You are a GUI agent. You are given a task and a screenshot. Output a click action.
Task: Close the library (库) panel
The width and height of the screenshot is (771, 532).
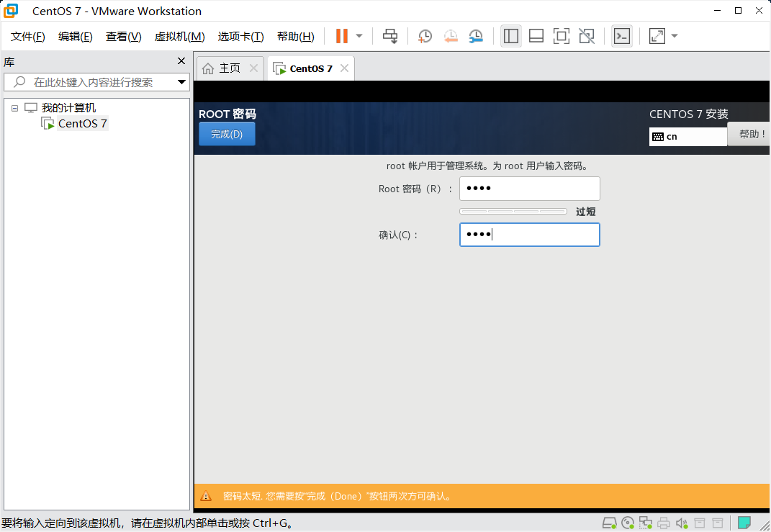181,61
